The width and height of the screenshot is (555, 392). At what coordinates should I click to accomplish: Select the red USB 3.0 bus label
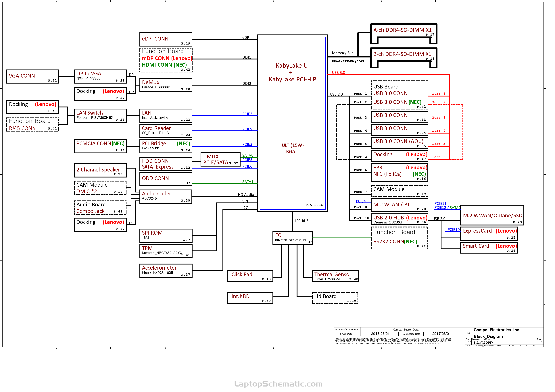click(x=338, y=72)
